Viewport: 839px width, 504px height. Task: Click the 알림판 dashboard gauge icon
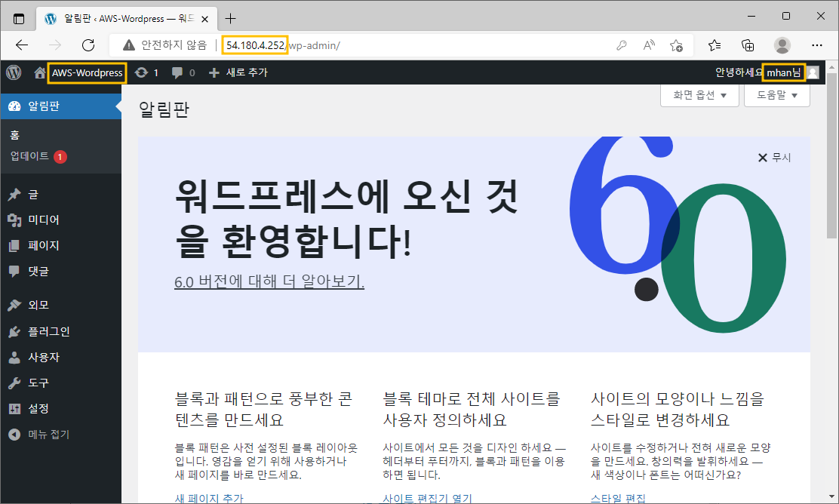click(14, 106)
